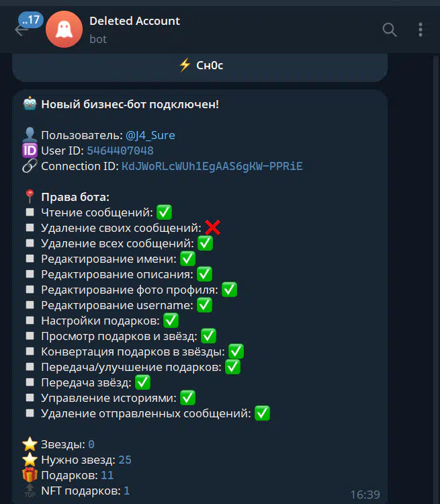Click the star emoji beside Звезды
The height and width of the screenshot is (504, 440).
(30, 444)
